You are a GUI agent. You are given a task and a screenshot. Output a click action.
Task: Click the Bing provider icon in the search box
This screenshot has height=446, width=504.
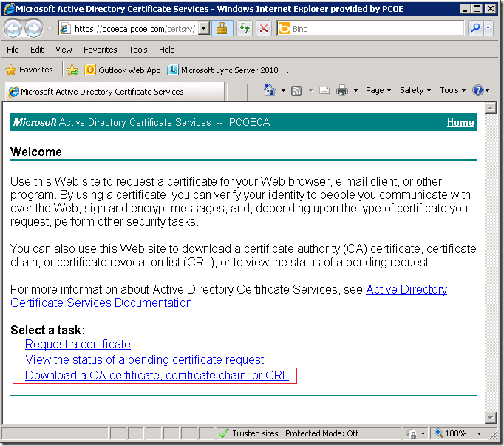pos(284,29)
